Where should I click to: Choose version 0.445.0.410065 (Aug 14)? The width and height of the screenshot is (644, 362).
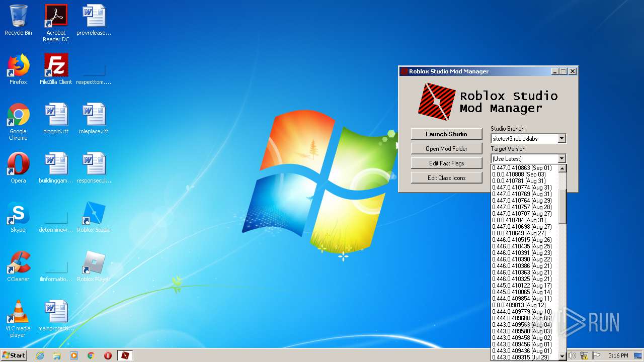525,292
